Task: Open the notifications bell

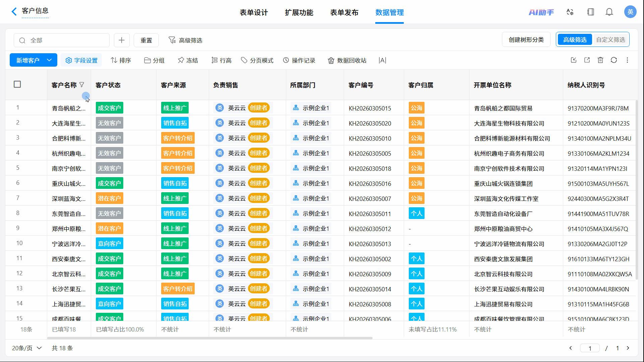Action: tap(609, 12)
